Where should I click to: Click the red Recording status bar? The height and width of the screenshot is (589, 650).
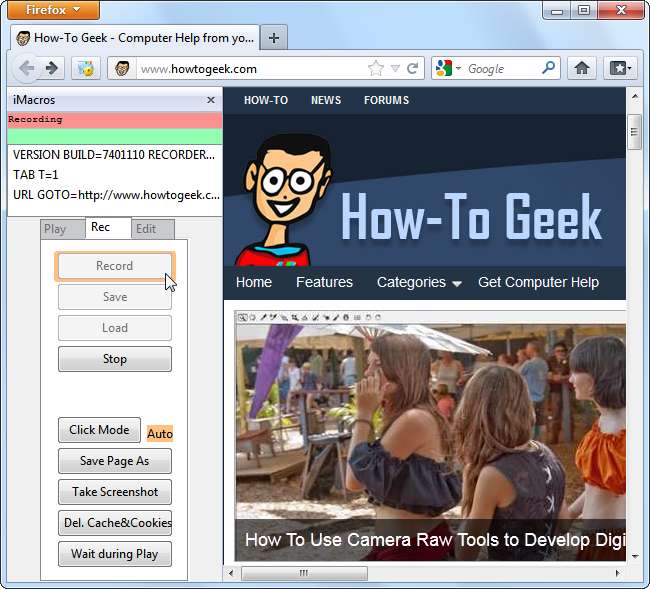(x=115, y=120)
